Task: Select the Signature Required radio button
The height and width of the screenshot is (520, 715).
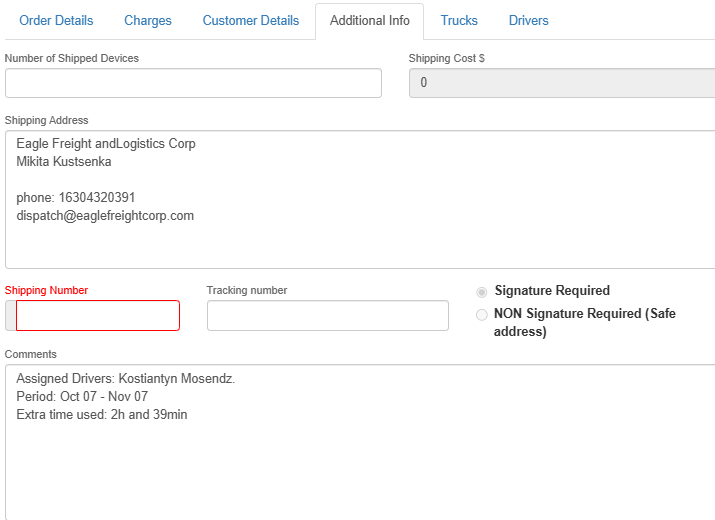Action: (x=482, y=292)
